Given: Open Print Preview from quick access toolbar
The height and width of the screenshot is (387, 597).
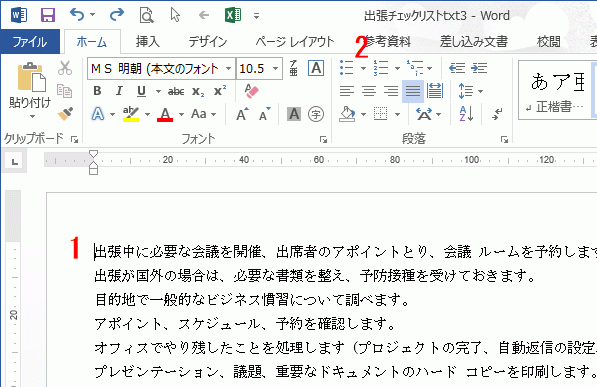Looking at the screenshot, I should [146, 15].
